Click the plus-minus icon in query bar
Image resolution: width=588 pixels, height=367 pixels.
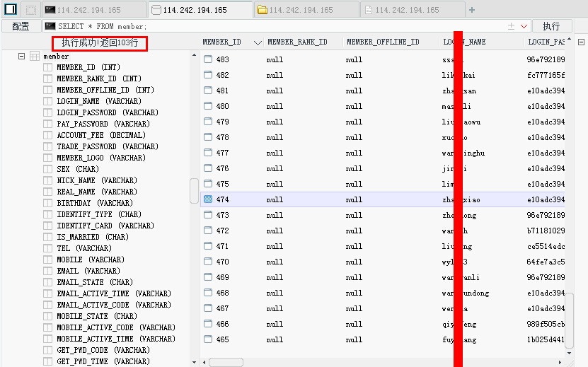511,26
